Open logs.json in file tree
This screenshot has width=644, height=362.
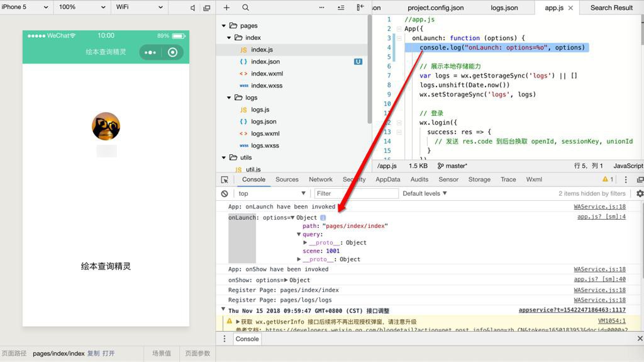(x=264, y=122)
